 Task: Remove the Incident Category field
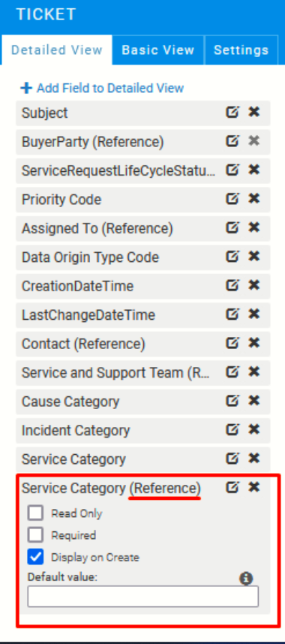[254, 429]
